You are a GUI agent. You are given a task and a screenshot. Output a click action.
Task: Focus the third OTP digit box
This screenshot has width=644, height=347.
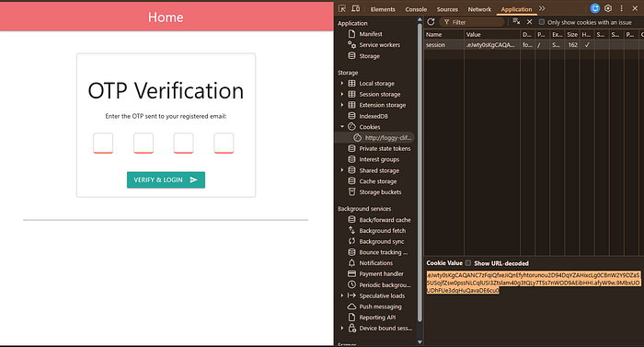tap(184, 143)
